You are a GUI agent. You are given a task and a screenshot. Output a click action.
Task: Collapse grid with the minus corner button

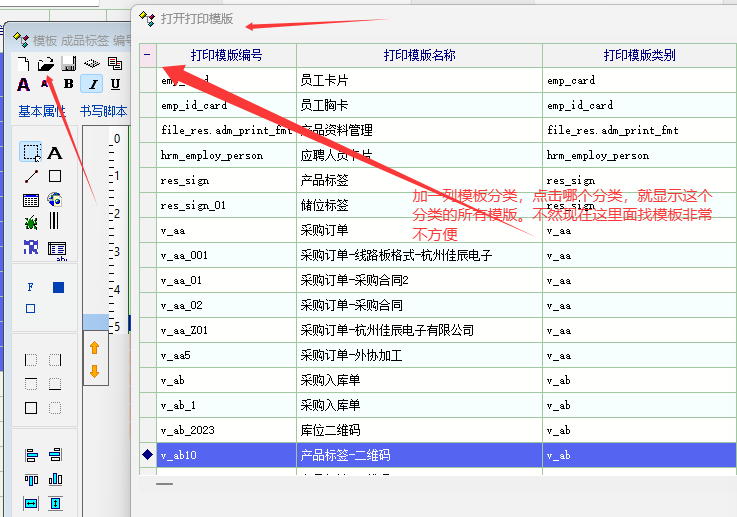(x=148, y=55)
